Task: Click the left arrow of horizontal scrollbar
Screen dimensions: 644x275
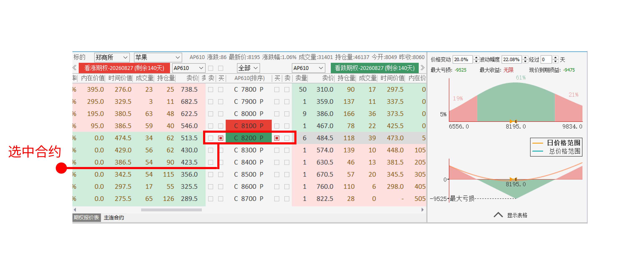Action: (x=75, y=210)
